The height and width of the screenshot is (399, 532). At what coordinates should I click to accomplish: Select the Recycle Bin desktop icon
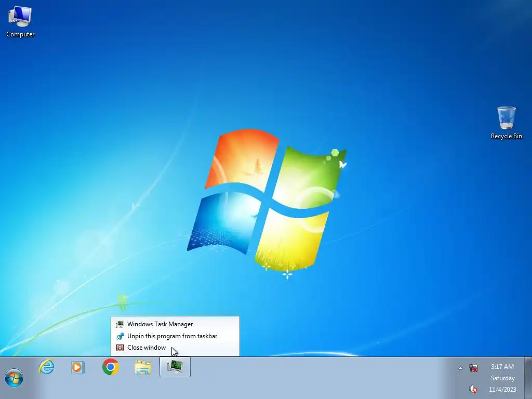[506, 123]
